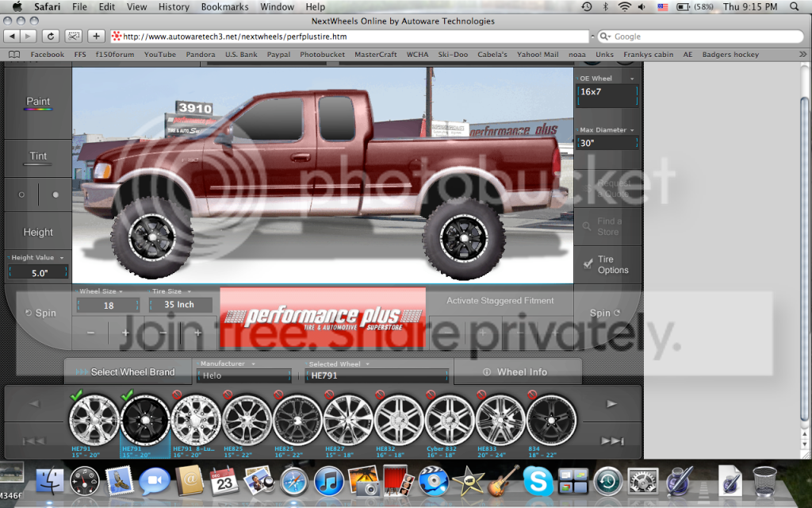Click the Height button
This screenshot has width=812, height=508.
point(38,233)
